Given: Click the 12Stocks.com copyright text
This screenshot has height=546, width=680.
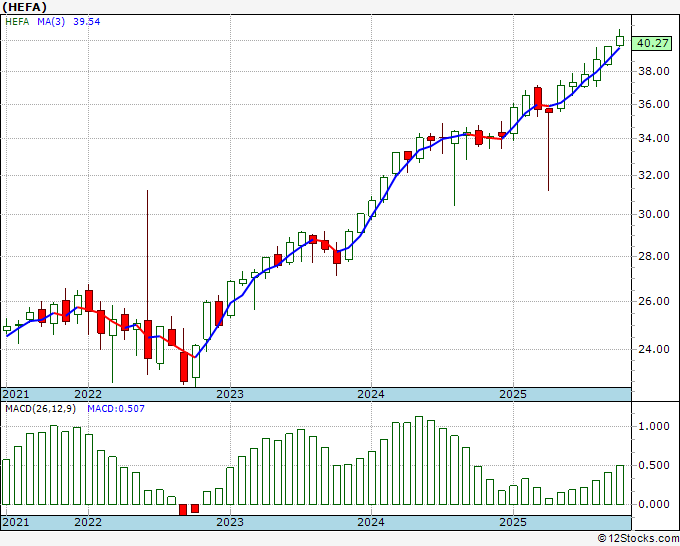Looking at the screenshot, I should pyautogui.click(x=638, y=539).
